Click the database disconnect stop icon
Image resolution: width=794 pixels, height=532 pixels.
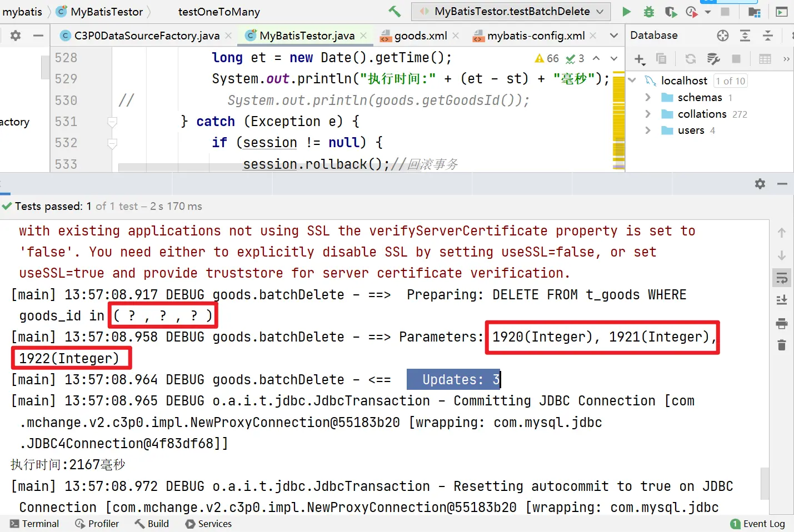[736, 58]
